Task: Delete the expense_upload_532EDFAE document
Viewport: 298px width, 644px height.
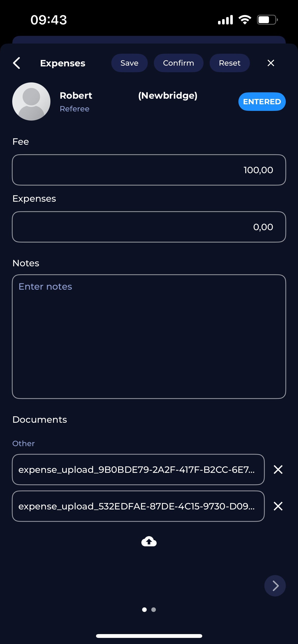Action: [278, 506]
